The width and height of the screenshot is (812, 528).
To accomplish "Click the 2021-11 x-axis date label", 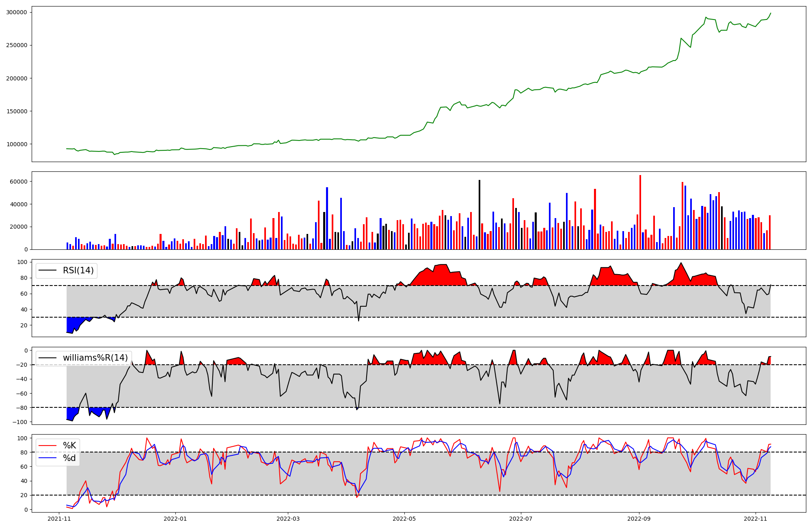I will (59, 519).
